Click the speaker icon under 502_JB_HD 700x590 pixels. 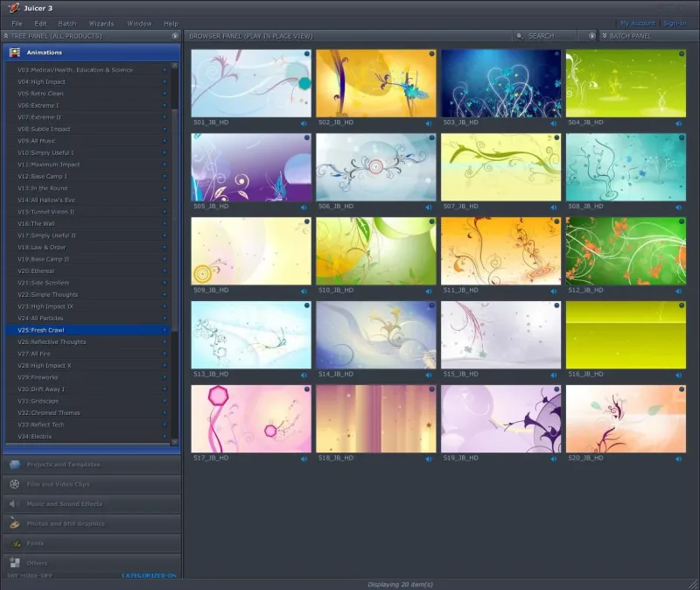point(429,123)
